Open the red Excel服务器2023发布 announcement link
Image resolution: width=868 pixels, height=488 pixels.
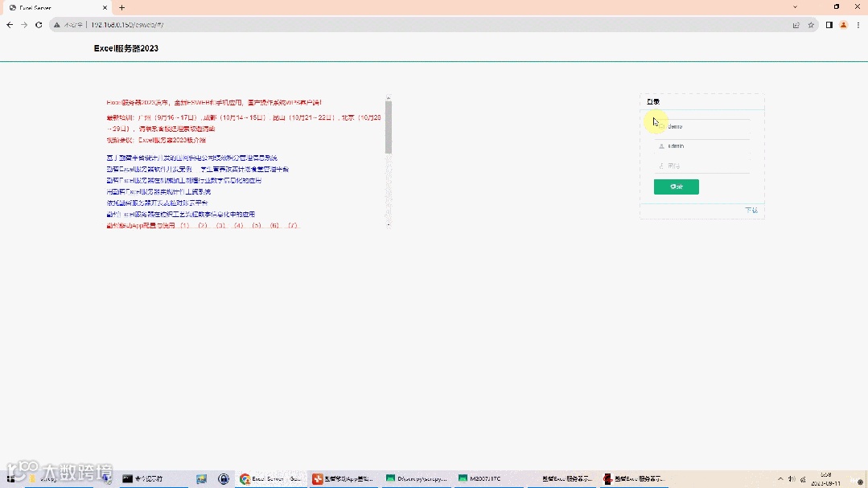214,102
